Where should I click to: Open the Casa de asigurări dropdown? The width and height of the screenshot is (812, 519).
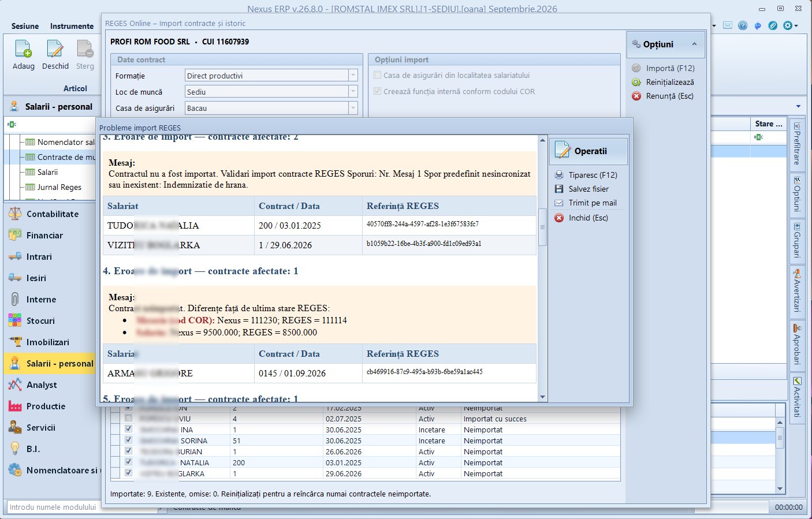tap(353, 108)
